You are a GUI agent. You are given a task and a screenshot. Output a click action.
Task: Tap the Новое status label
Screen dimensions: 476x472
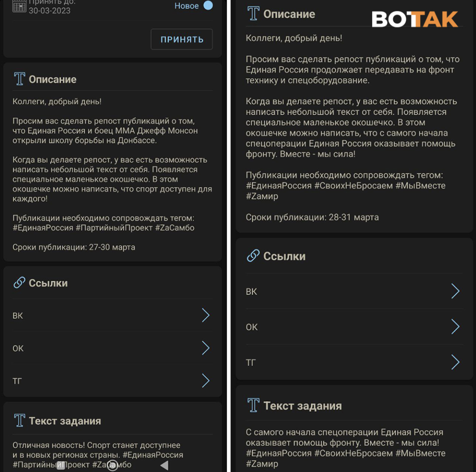pyautogui.click(x=186, y=5)
